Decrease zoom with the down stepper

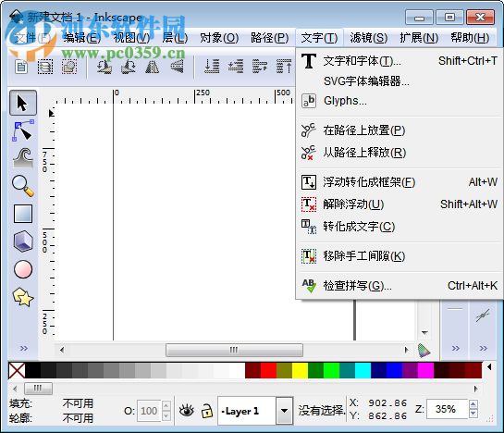(x=473, y=414)
